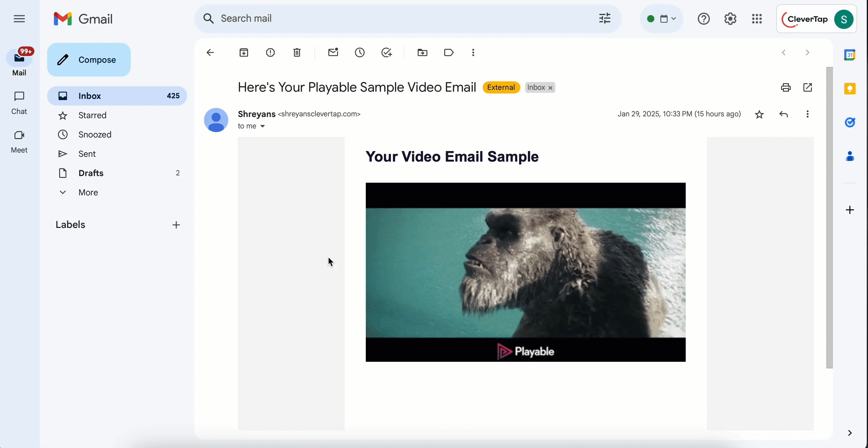
Task: Archive this email
Action: [244, 52]
